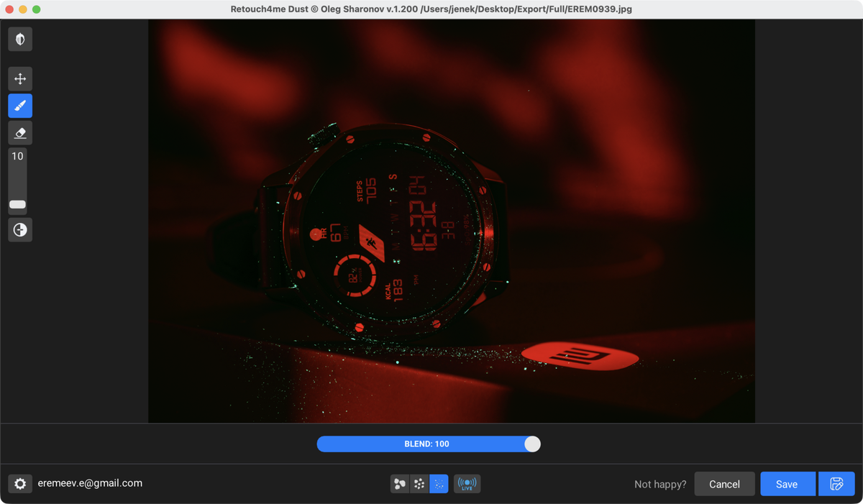Click the eremeev.e@gmail.com account text

90,483
